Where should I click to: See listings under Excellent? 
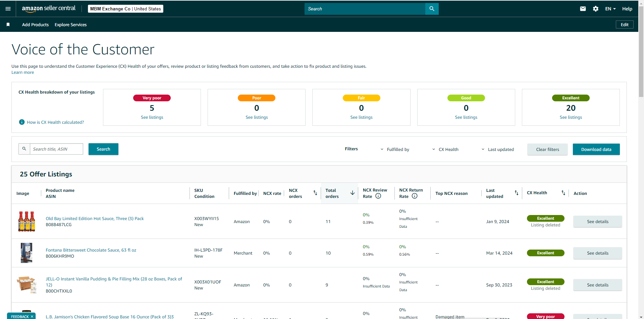coord(571,117)
